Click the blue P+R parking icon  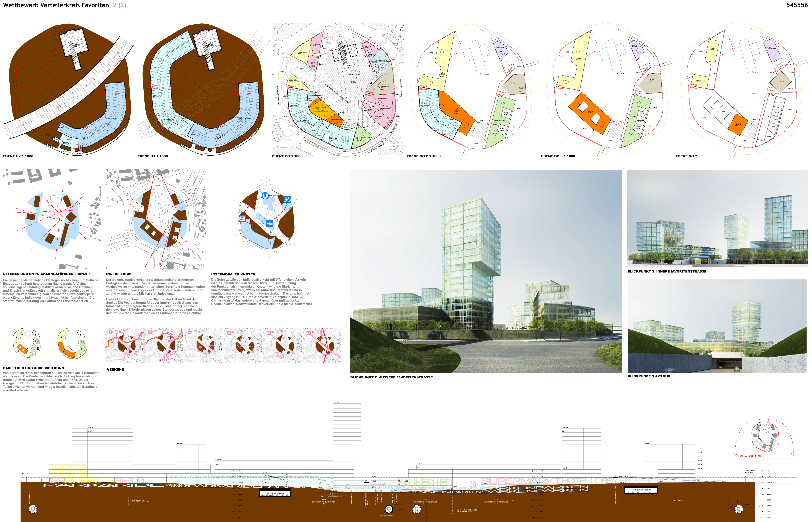point(242,219)
